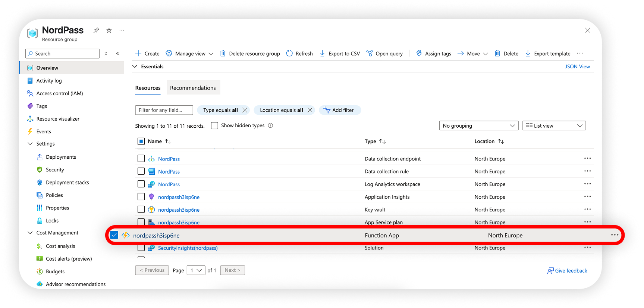The image size is (644, 308).
Task: Click the sidebar Search field
Action: (63, 54)
